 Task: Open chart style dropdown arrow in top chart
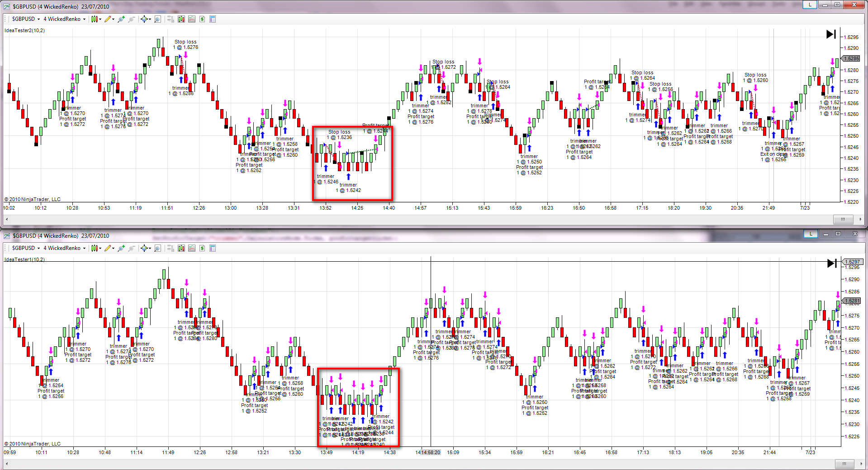coord(100,19)
